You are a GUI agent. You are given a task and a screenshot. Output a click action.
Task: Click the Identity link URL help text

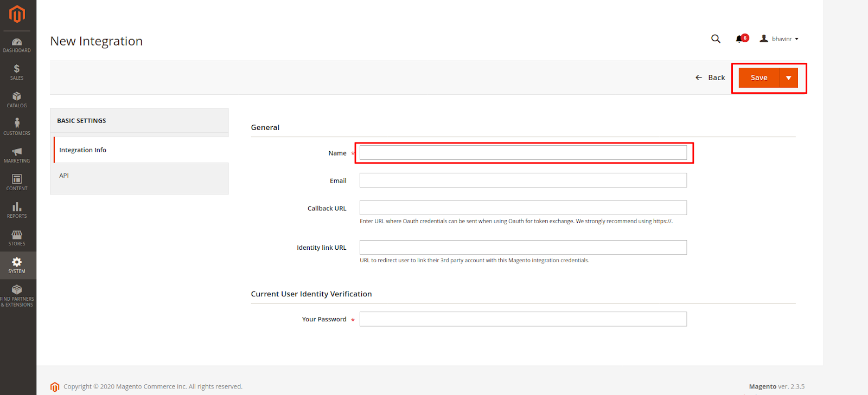475,261
